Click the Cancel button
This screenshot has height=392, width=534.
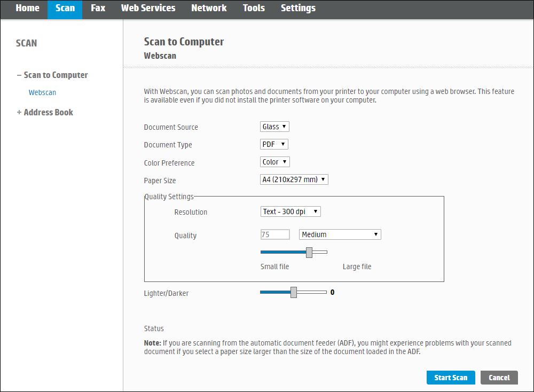pos(499,378)
